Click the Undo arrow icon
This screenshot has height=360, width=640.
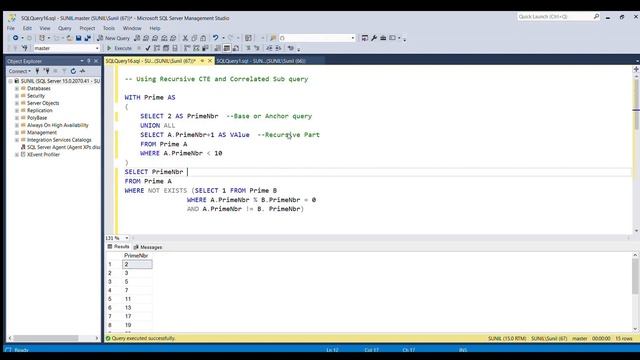tap(216, 38)
